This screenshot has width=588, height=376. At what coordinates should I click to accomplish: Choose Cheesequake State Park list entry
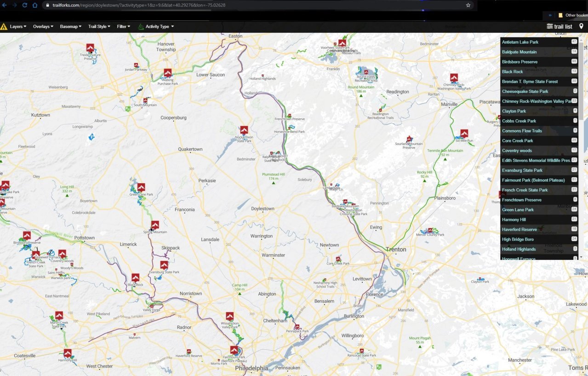(539, 92)
